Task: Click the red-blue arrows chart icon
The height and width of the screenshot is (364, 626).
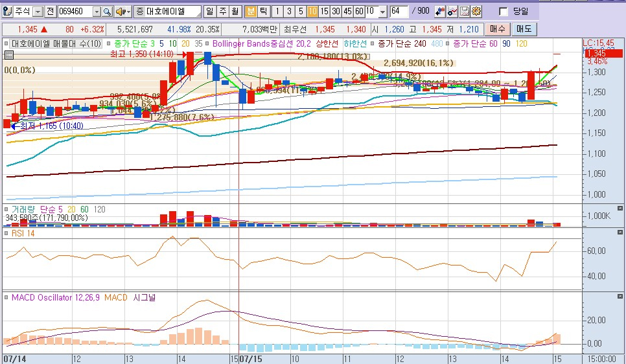Action: point(441,12)
